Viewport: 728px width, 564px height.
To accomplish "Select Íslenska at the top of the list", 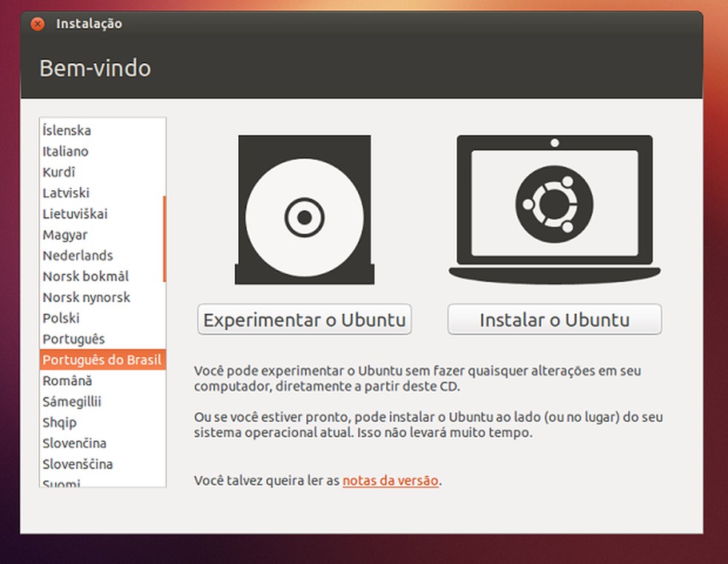I will tap(66, 130).
